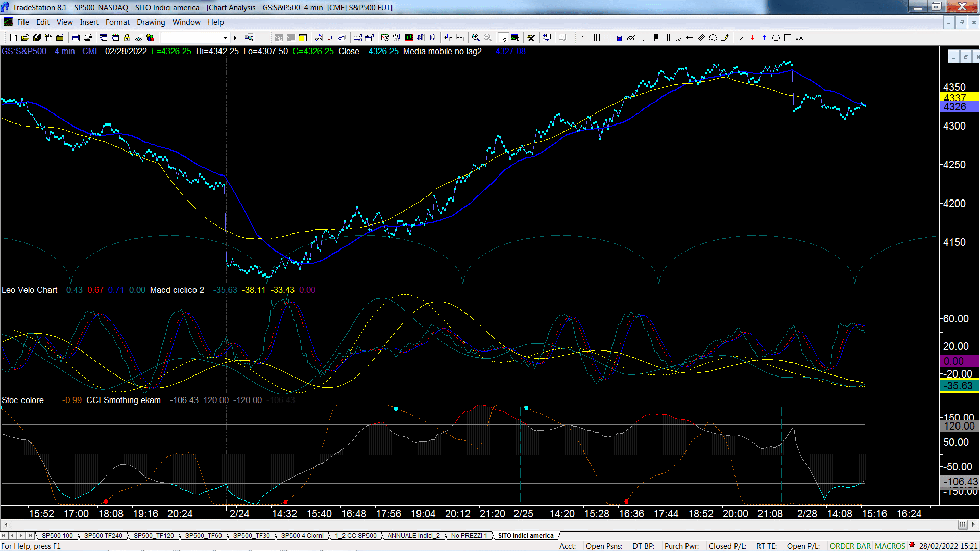Open the Insert menu
The image size is (980, 551).
(89, 22)
